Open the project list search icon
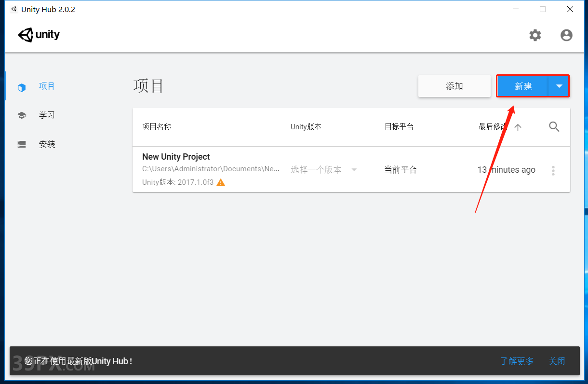Screen dimensions: 588x384 click(554, 127)
